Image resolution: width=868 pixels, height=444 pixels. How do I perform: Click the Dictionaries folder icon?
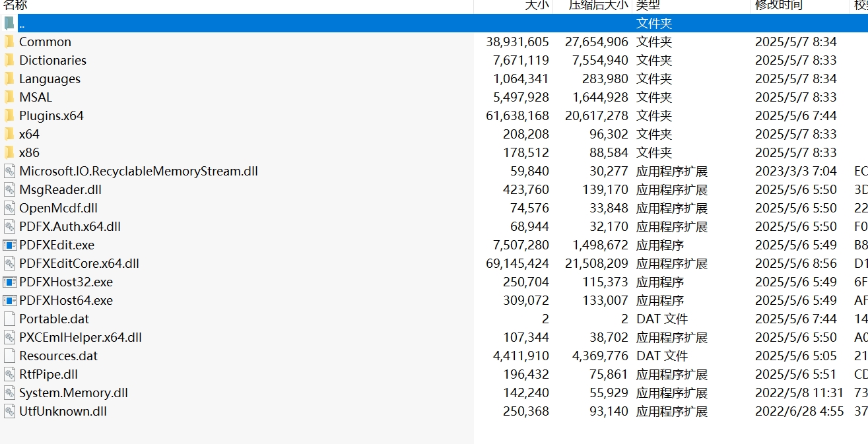point(9,60)
